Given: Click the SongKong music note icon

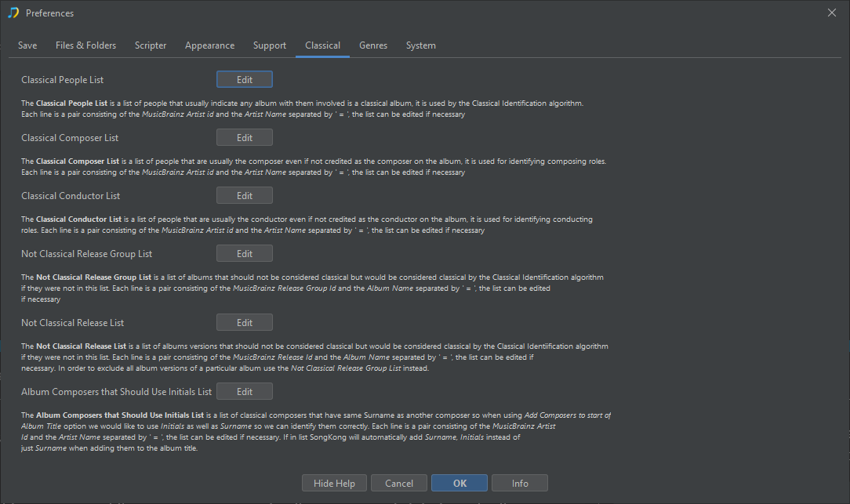Looking at the screenshot, I should pyautogui.click(x=13, y=13).
